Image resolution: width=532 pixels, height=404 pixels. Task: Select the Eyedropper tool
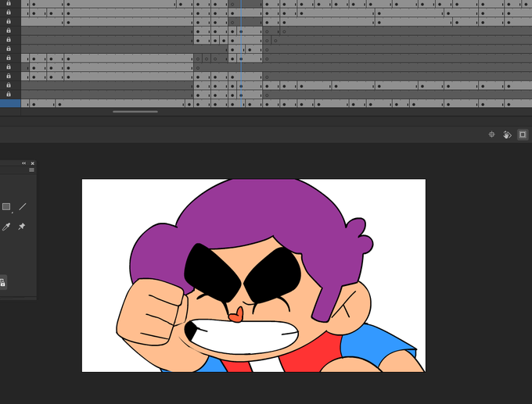[x=6, y=227]
